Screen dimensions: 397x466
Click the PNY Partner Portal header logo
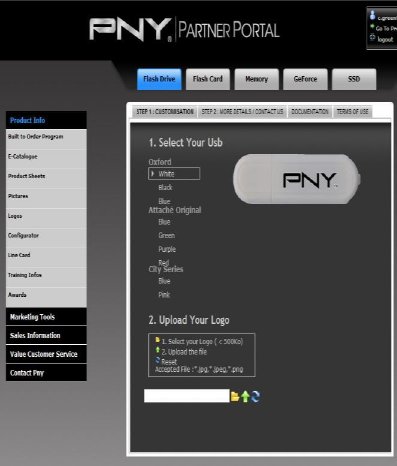point(184,30)
